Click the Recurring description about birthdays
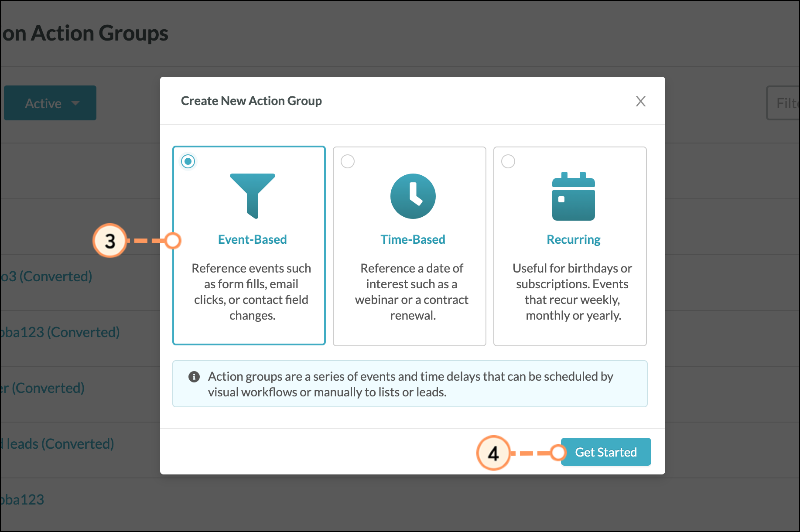The image size is (800, 532). point(573,292)
